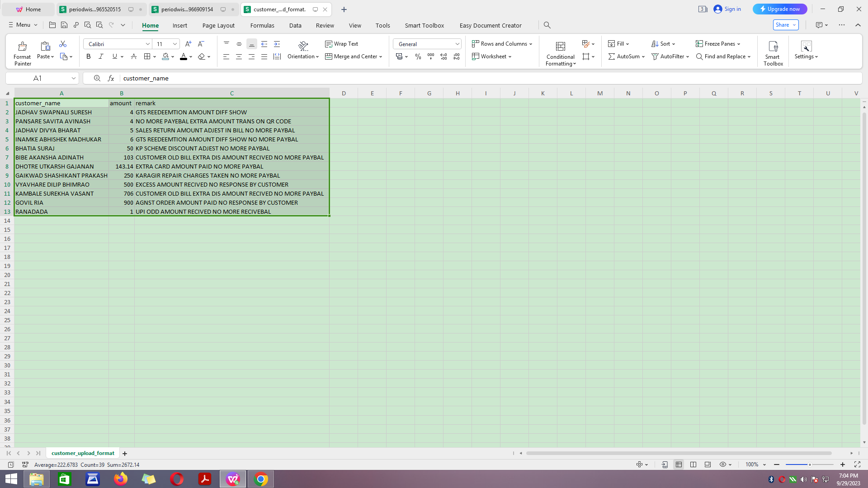The height and width of the screenshot is (488, 868).
Task: Click the zoom in plus button
Action: coord(843,465)
